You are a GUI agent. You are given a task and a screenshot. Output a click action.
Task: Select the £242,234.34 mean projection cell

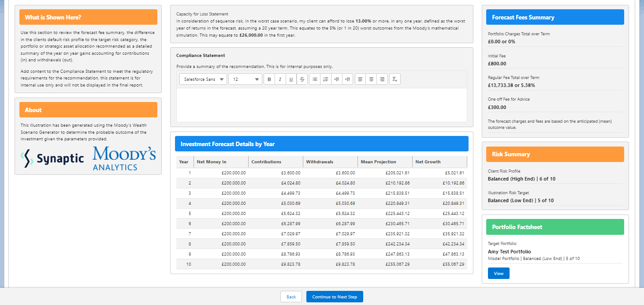(x=385, y=244)
